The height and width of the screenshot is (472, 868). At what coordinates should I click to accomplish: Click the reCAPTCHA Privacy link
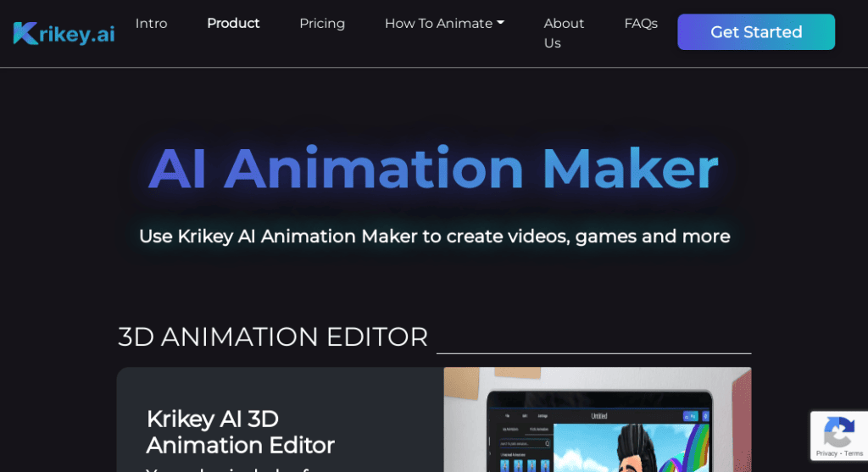tap(826, 453)
